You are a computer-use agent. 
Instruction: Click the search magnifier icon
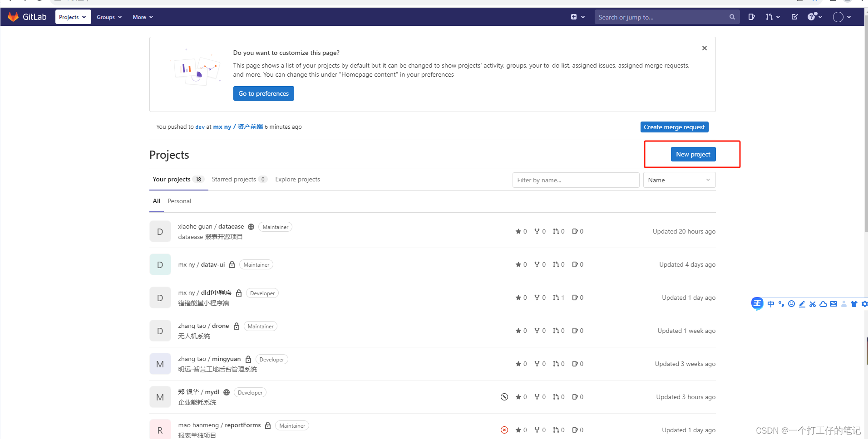tap(732, 17)
